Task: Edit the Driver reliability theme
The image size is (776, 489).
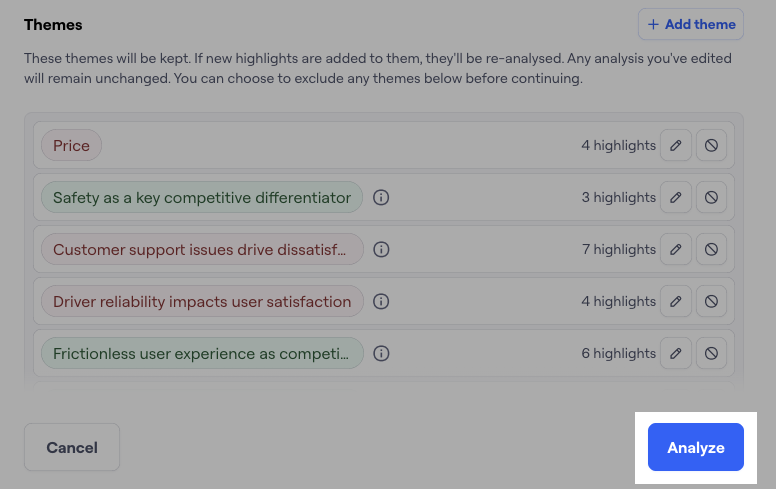Action: 676,302
